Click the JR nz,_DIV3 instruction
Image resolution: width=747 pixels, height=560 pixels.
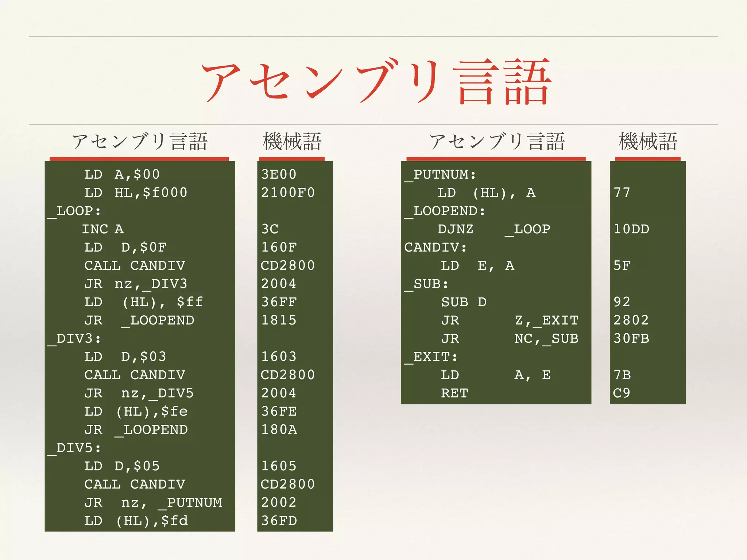[136, 284]
